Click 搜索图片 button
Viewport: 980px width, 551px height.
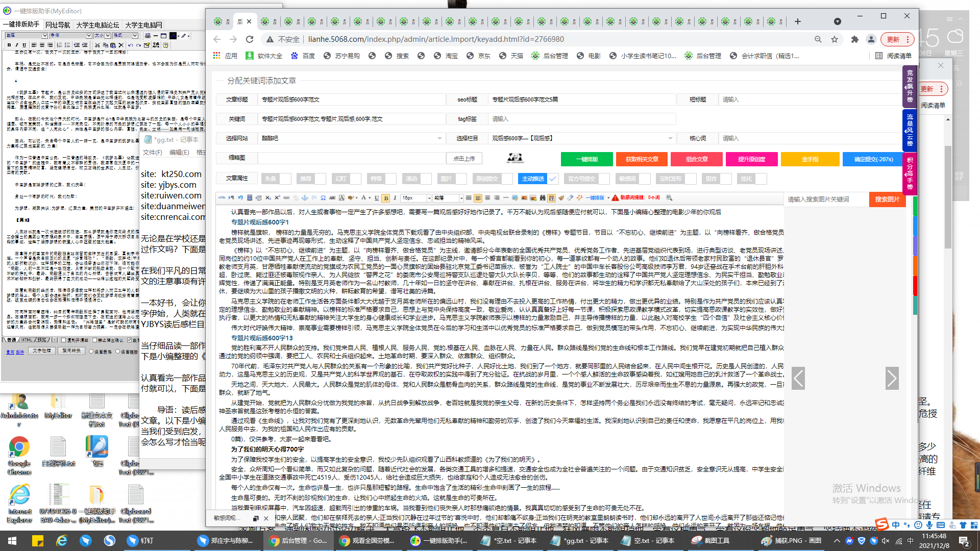[x=887, y=199]
